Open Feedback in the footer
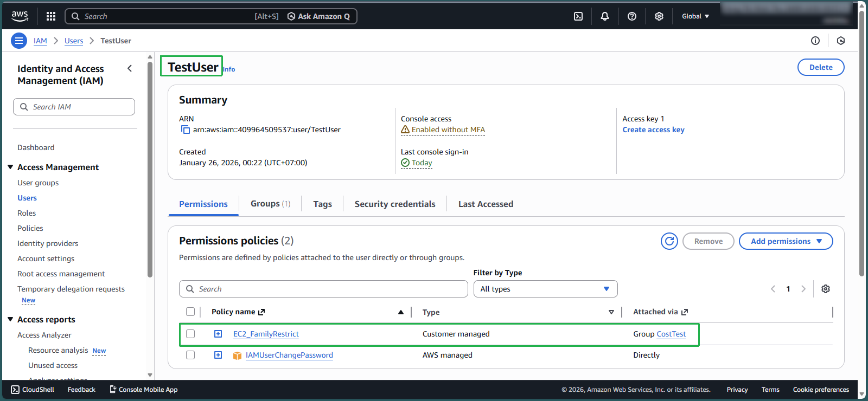 point(81,390)
